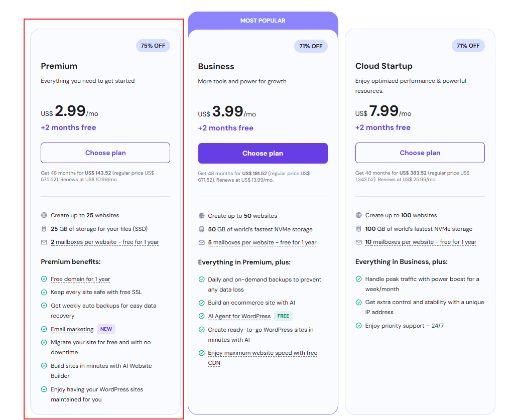The image size is (514, 420).
Task: Click the storage icon in Premium plan
Action: click(x=44, y=229)
